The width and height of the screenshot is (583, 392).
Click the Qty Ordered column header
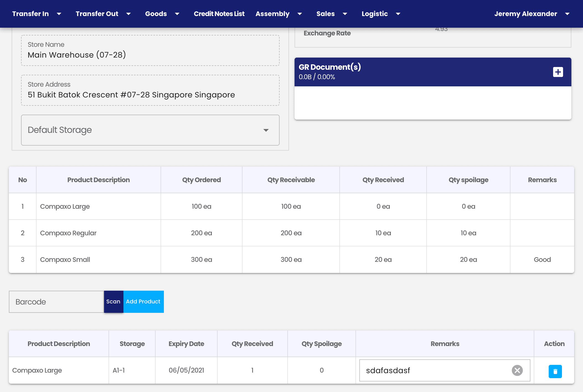[202, 180]
